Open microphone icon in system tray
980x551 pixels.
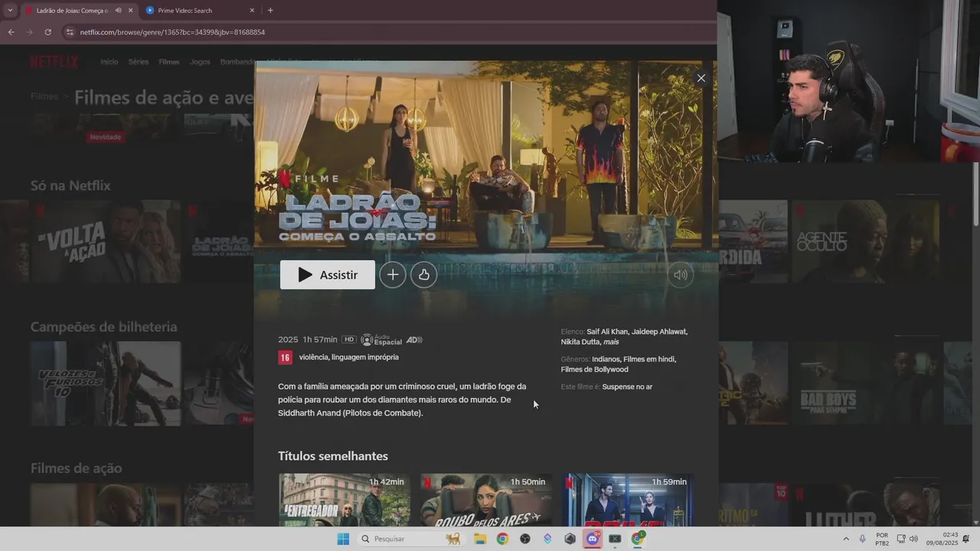click(863, 539)
